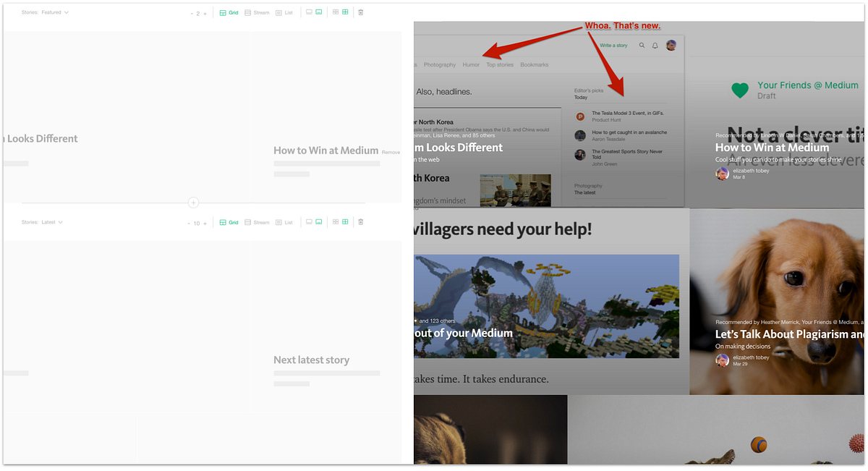Click John Green's avatar
868x471 pixels.
[580, 155]
